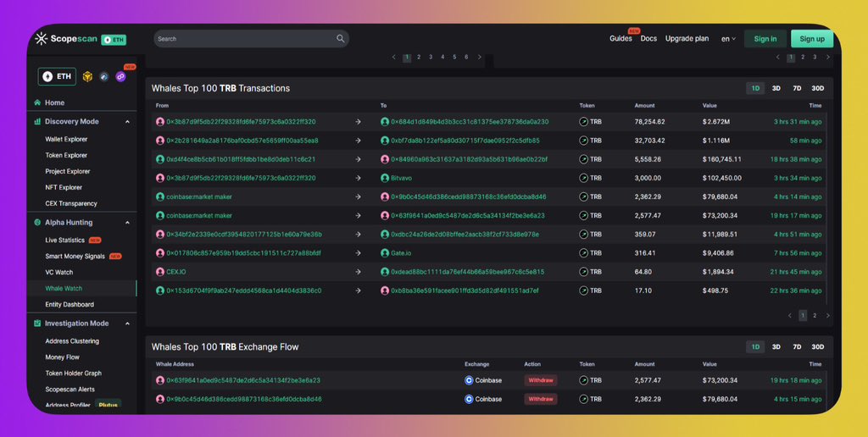868x437 pixels.
Task: Click the Search input field
Action: click(x=251, y=39)
